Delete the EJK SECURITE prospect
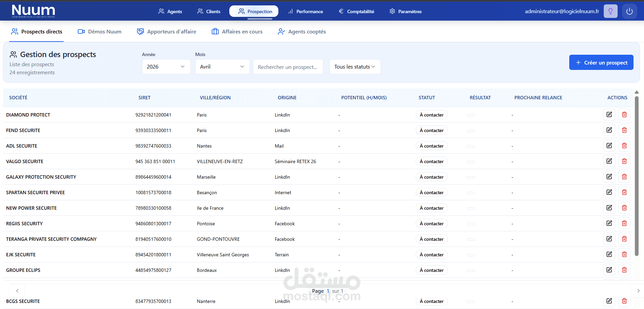Screen dimensions: 644x309 click(x=624, y=254)
